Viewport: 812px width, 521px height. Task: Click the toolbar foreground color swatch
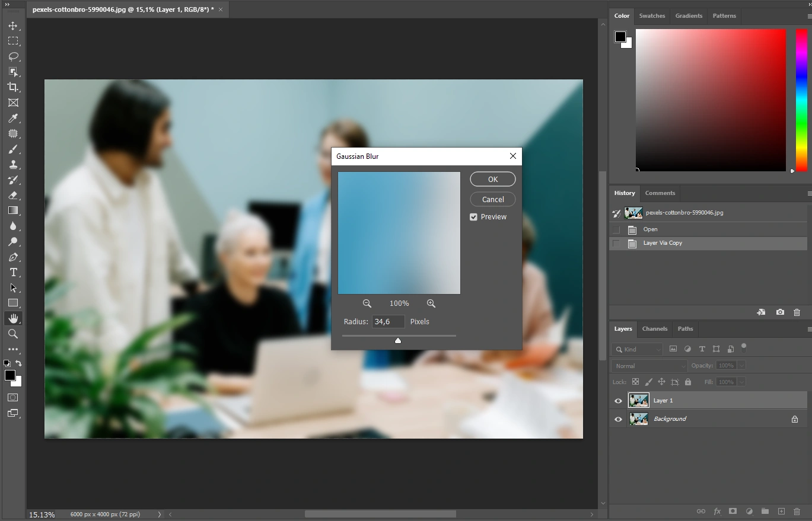tap(10, 375)
